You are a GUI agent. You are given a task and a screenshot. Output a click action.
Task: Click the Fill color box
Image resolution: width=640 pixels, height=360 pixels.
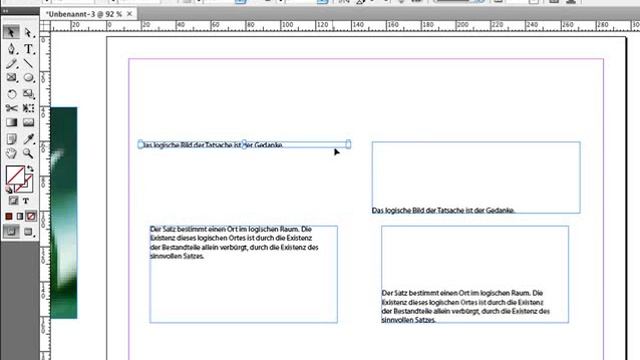click(15, 175)
